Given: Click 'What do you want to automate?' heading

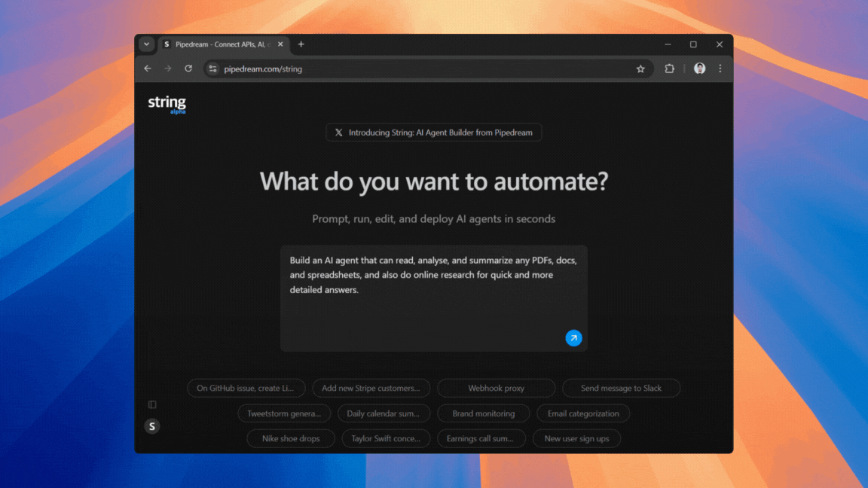Looking at the screenshot, I should coord(434,181).
